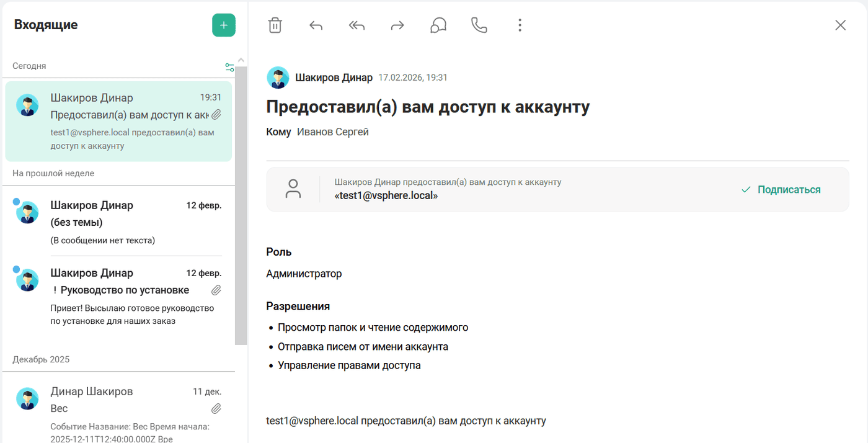Open the three-dot more actions menu
The width and height of the screenshot is (868, 443).
point(520,25)
